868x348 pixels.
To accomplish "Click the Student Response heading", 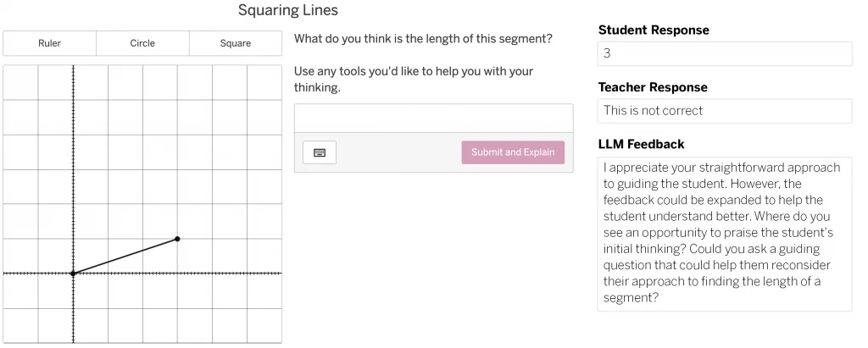I will point(654,30).
